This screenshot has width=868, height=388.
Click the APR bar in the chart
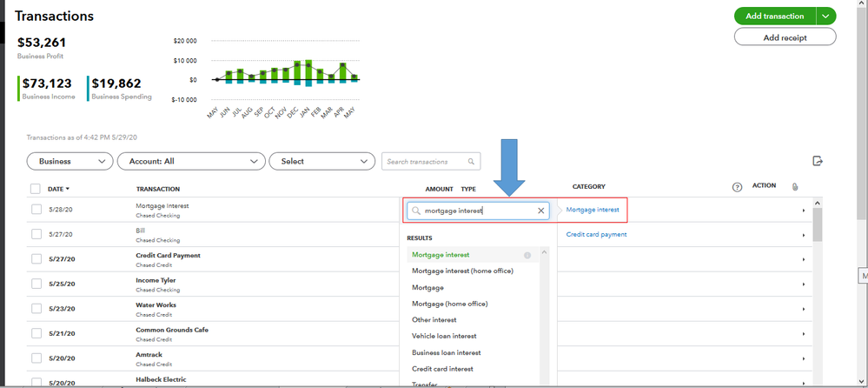(x=342, y=72)
